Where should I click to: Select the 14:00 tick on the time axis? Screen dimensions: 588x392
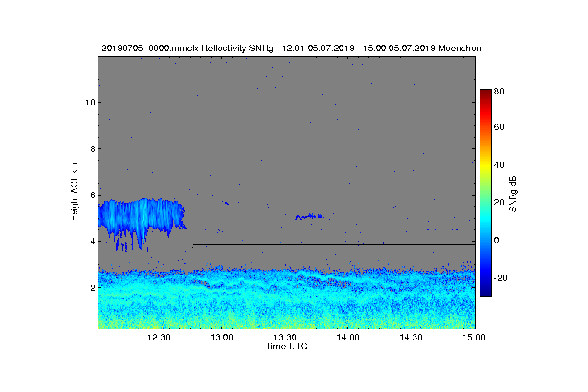[348, 337]
